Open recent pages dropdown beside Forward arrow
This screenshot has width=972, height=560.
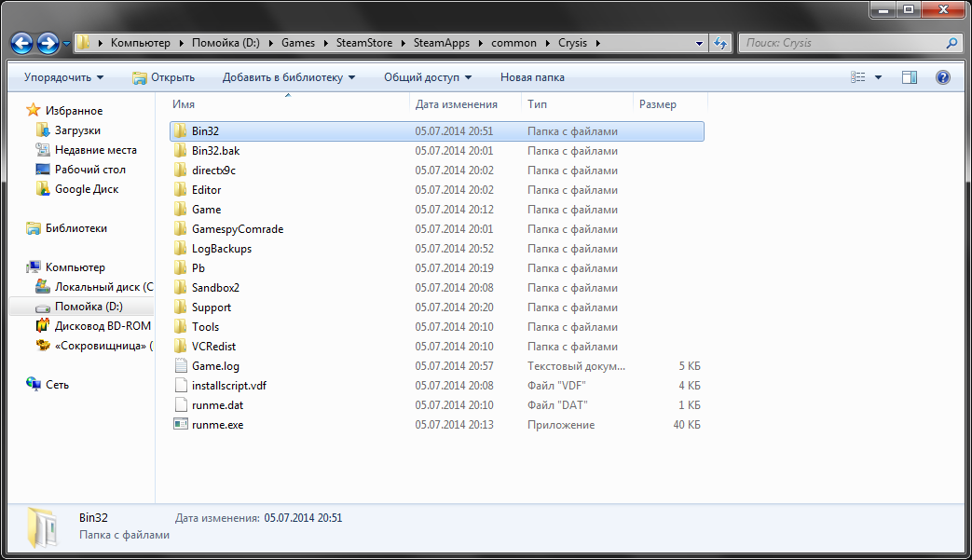66,44
